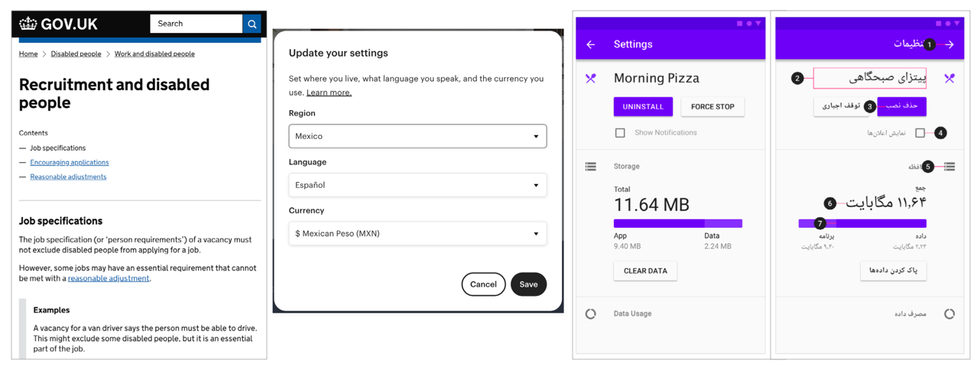Click the Morning Pizza utensils icon

pos(591,78)
